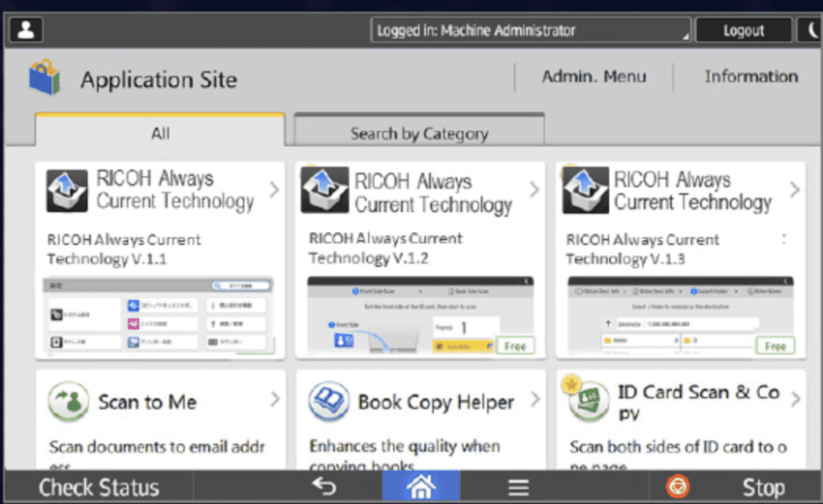
Task: Click Free button on V.1.3 card
Action: pos(776,346)
